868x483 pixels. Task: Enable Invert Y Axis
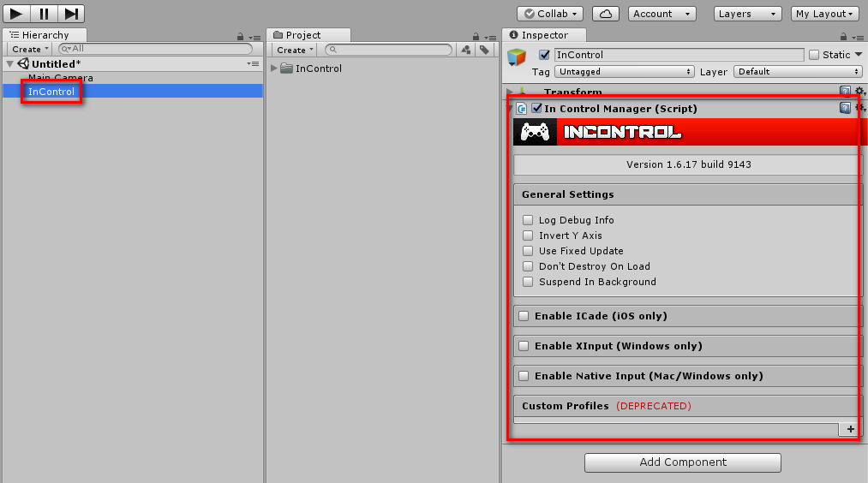[x=528, y=236]
